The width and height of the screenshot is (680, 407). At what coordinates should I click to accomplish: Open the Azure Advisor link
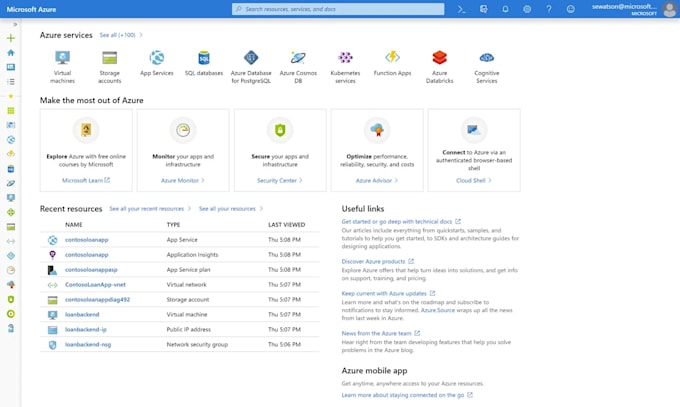[377, 181]
